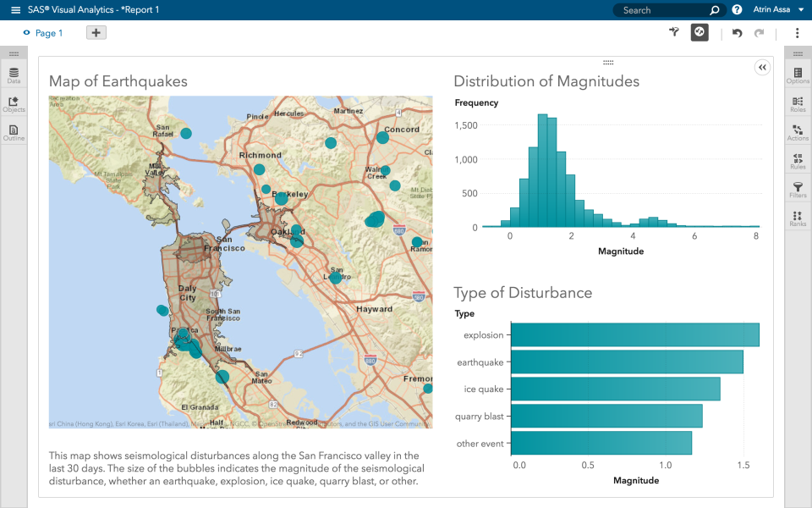
Task: Toggle the auto-chart suggestion tool
Action: [673, 32]
